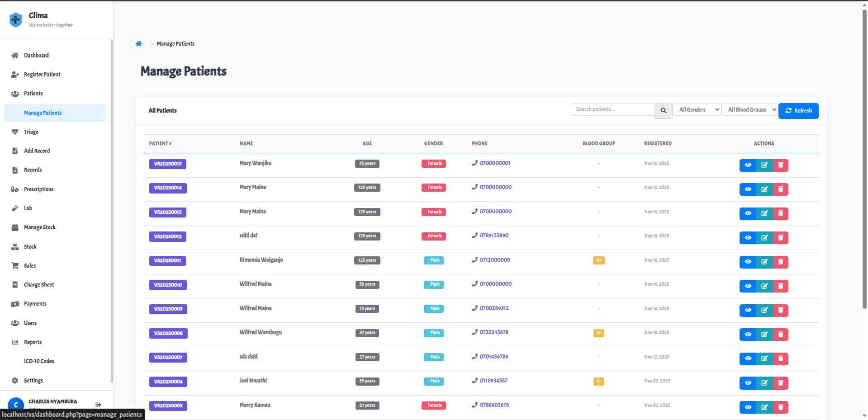Focus the Search patients input field
Screen dimensions: 868x420
(612, 109)
